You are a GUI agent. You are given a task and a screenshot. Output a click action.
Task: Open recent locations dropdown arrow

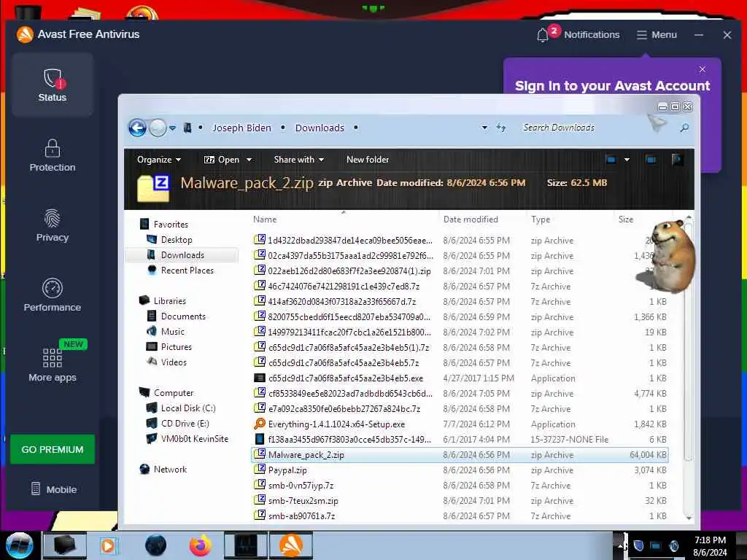(x=172, y=128)
